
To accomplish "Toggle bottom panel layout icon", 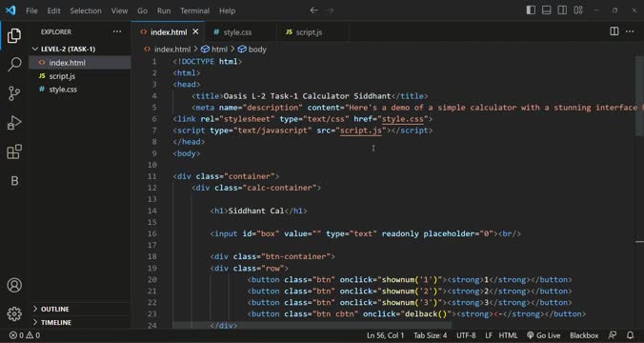I will click(546, 10).
